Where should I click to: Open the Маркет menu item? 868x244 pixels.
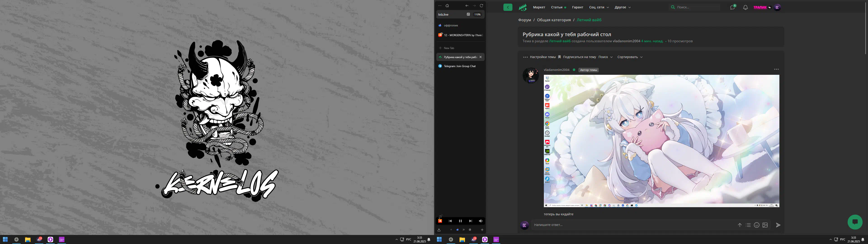pyautogui.click(x=539, y=7)
